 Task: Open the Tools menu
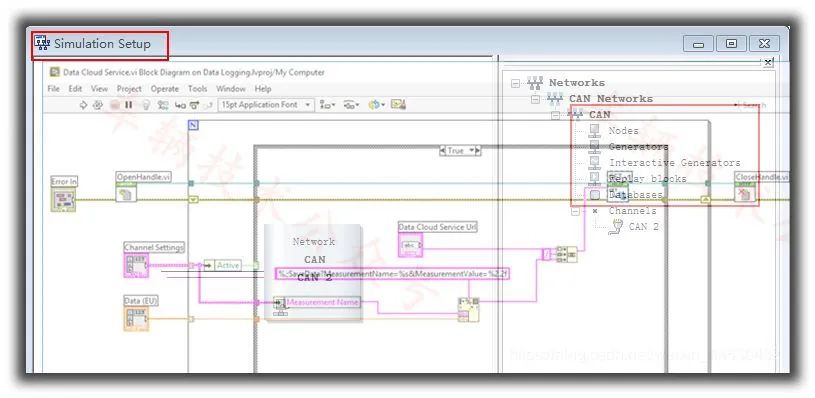pyautogui.click(x=198, y=89)
